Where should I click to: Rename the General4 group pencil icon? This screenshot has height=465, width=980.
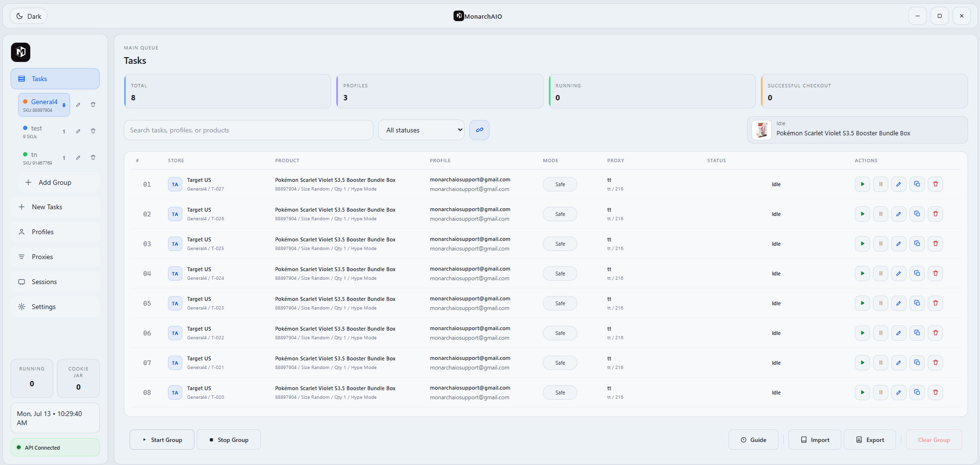78,105
